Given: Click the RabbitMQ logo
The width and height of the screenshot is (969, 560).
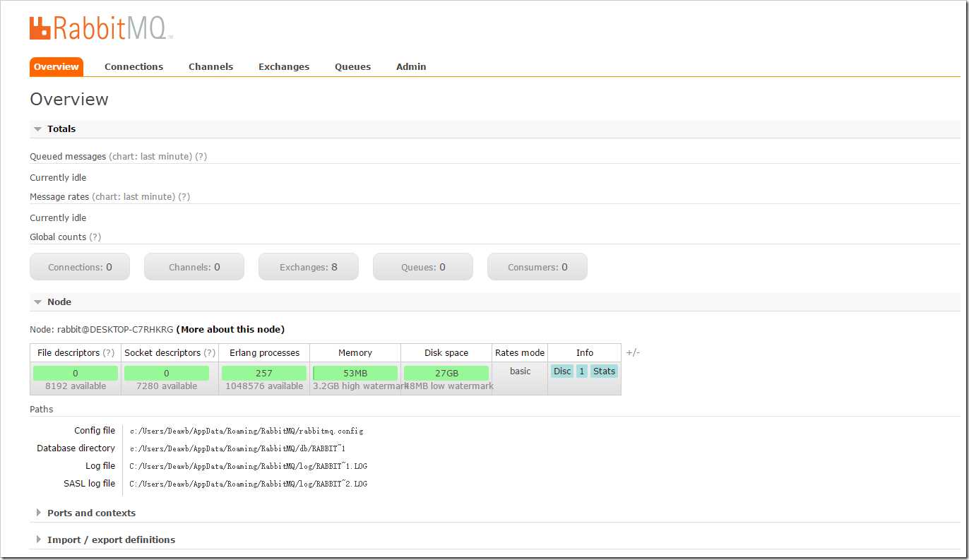Looking at the screenshot, I should (101, 28).
